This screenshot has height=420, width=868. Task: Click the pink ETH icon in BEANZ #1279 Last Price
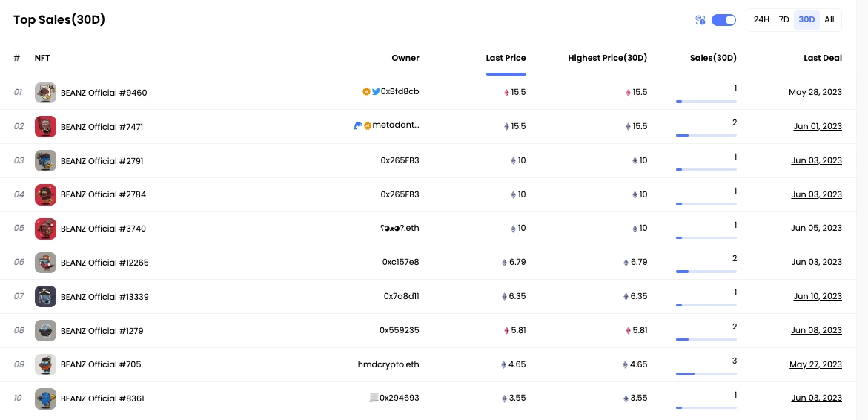click(506, 331)
